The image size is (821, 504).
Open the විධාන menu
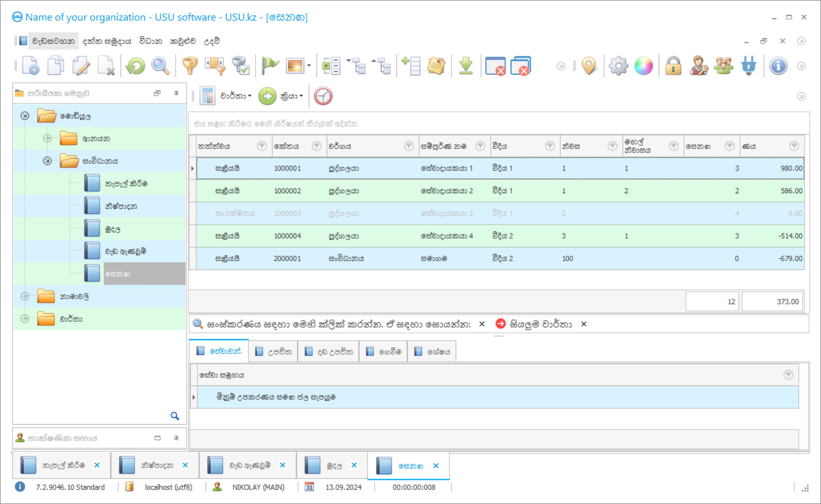click(150, 41)
